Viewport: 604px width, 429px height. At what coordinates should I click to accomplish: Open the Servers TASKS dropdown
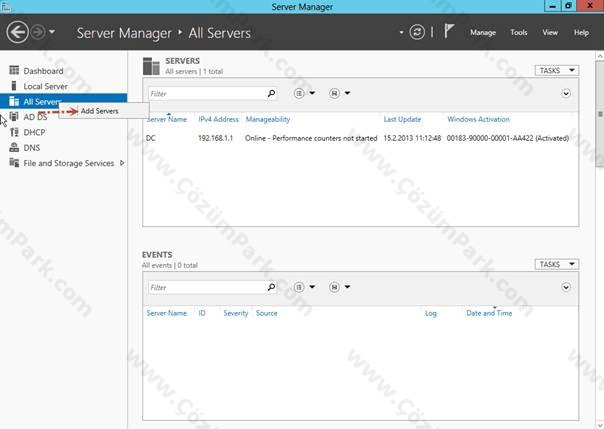click(x=557, y=70)
